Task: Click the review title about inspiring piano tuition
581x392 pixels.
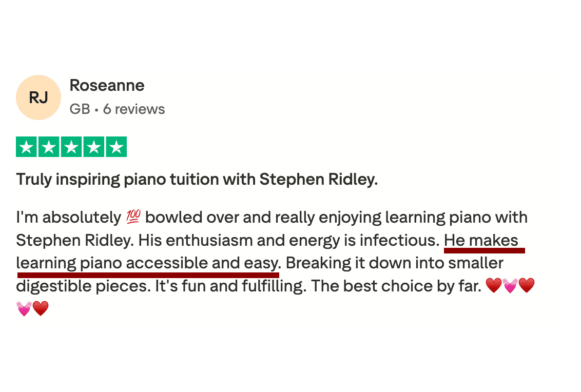Action: [197, 180]
